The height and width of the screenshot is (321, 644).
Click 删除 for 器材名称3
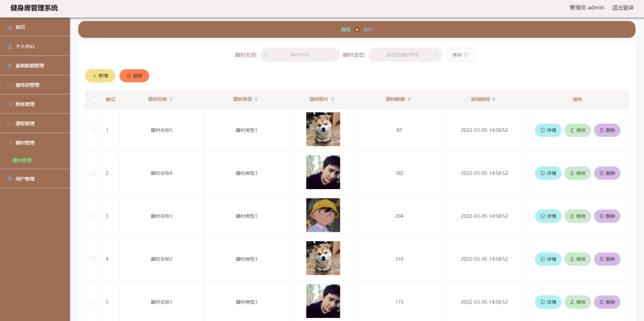coord(607,216)
